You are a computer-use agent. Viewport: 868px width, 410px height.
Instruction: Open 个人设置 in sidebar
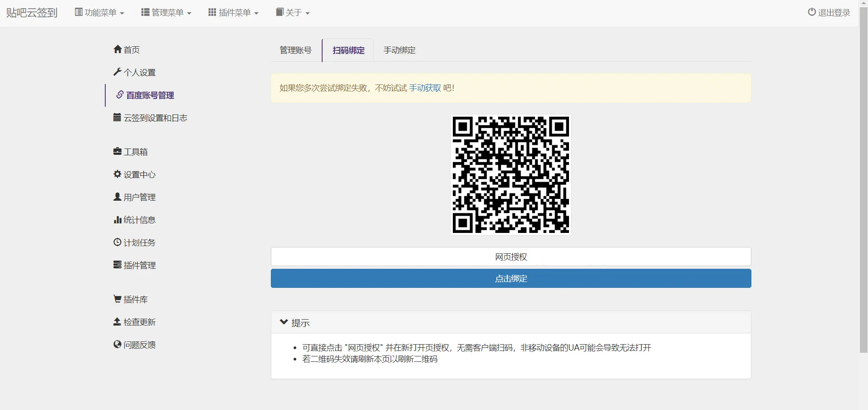pyautogui.click(x=140, y=72)
